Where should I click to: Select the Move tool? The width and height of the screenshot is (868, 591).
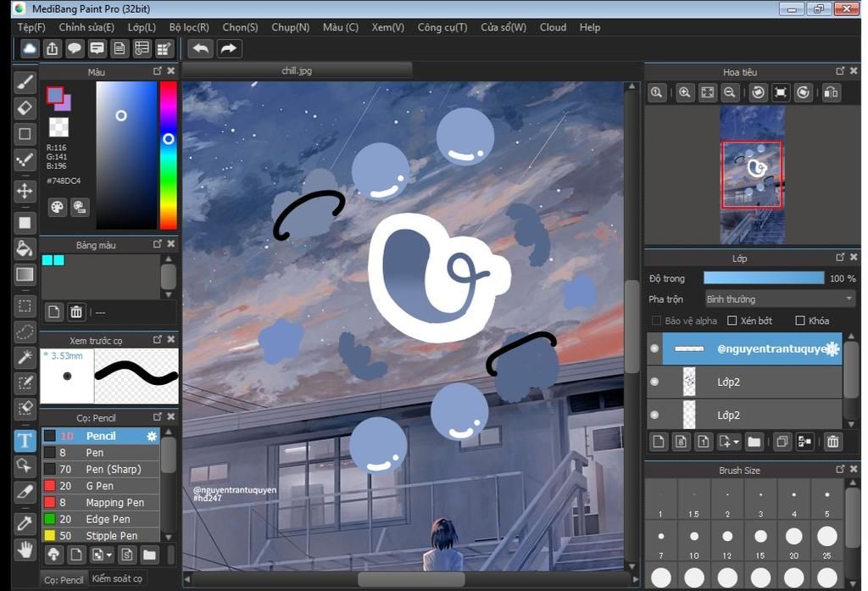click(25, 191)
